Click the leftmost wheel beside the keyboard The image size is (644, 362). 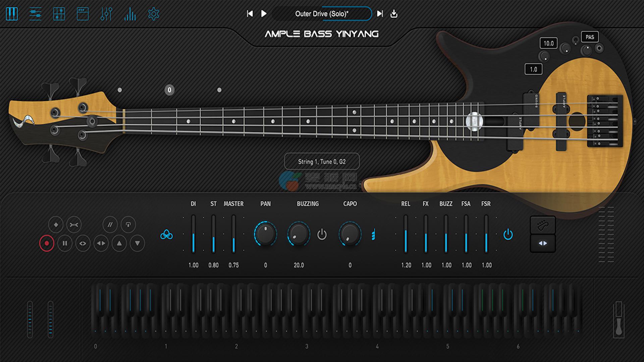pyautogui.click(x=30, y=319)
